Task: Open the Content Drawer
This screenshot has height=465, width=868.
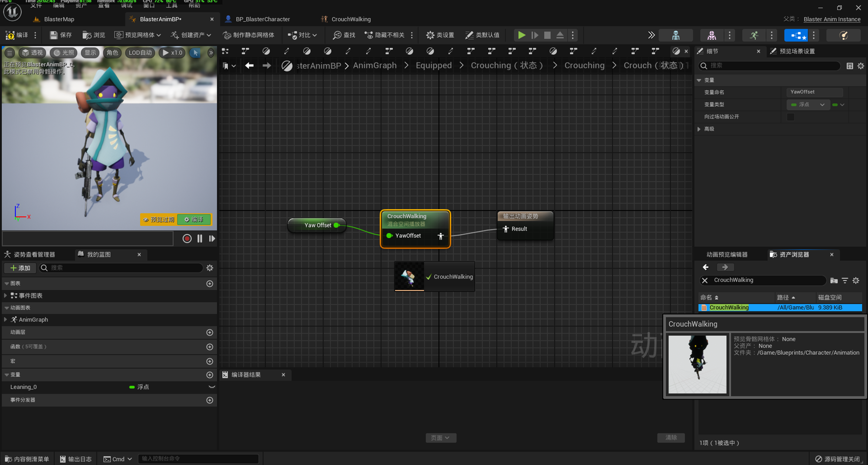Action: 27,459
